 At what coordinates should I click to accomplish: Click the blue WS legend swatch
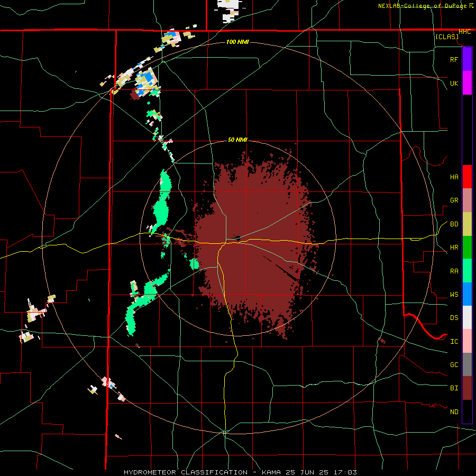pos(467,294)
